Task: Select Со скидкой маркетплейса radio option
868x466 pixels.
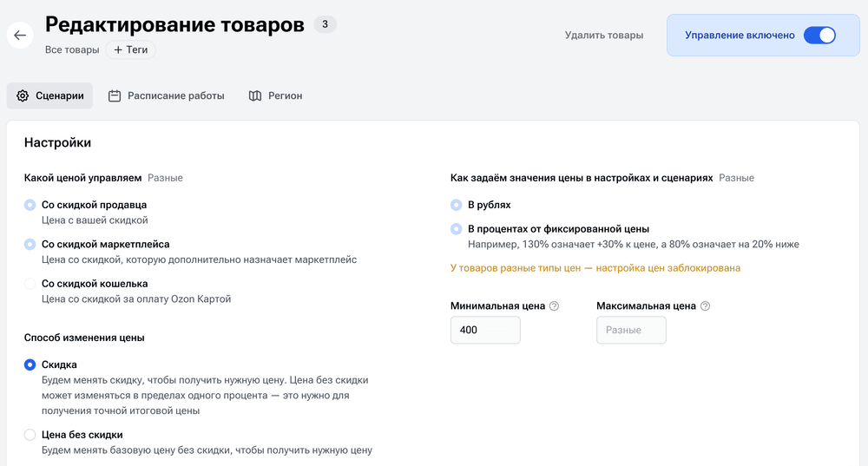Action: point(30,244)
